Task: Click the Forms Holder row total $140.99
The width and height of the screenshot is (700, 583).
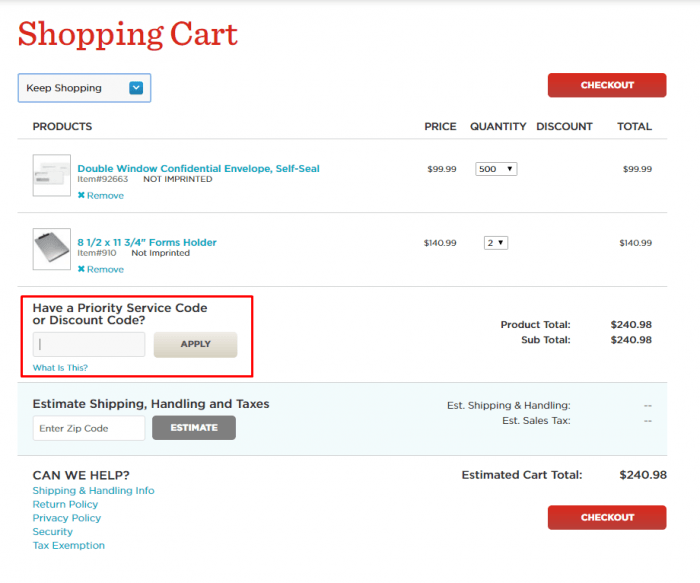Action: [x=635, y=243]
